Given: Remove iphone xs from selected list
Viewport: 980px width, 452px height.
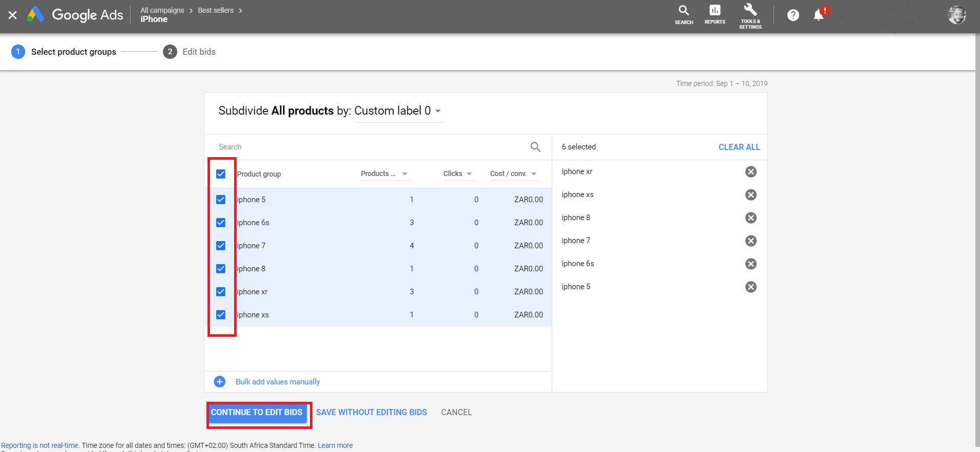Looking at the screenshot, I should 751,195.
